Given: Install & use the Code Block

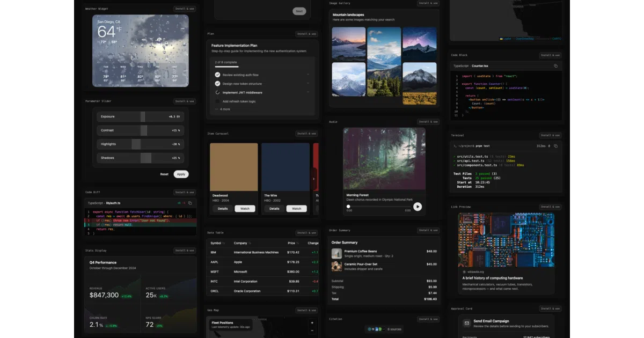Looking at the screenshot, I should (x=550, y=55).
